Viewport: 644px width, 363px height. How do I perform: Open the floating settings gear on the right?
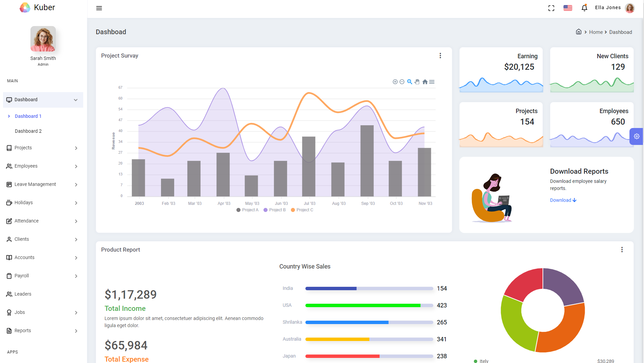[x=637, y=136]
